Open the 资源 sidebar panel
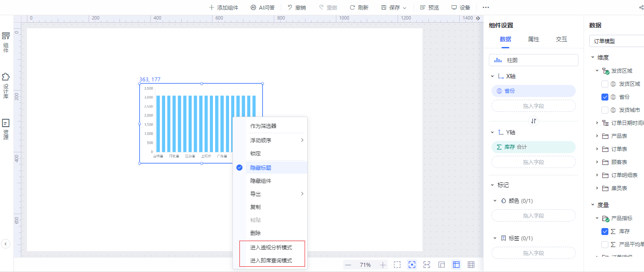Image resolution: width=644 pixels, height=272 pixels. pyautogui.click(x=6, y=129)
